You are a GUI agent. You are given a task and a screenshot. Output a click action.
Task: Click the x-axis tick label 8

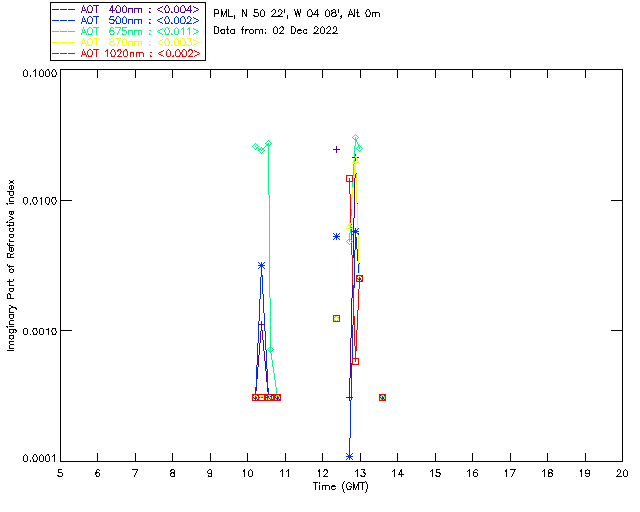click(x=173, y=473)
